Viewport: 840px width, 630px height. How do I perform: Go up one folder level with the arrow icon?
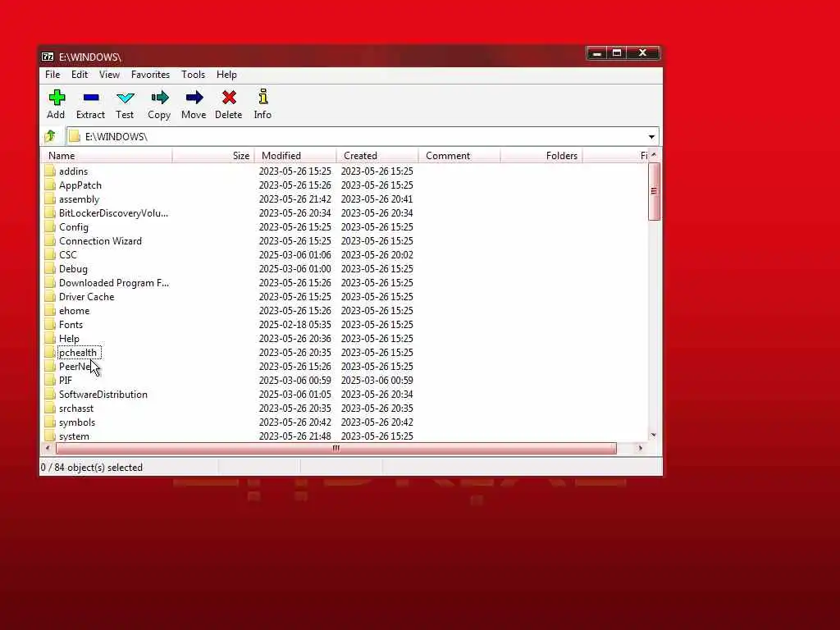pos(50,136)
